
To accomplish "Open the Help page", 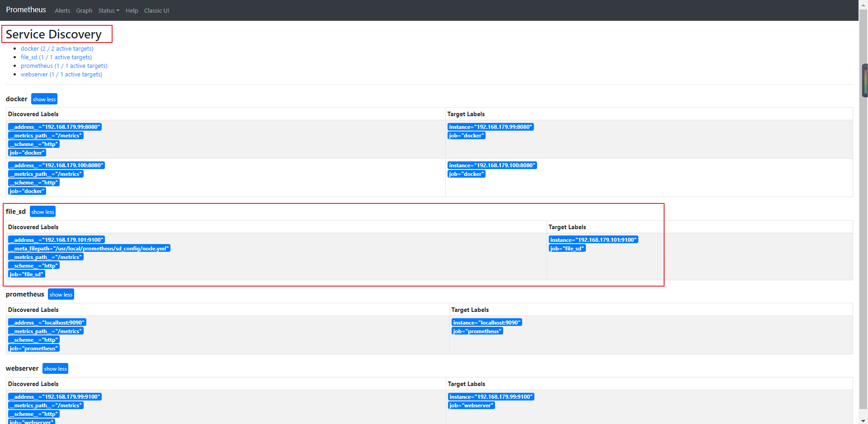I will (x=132, y=10).
